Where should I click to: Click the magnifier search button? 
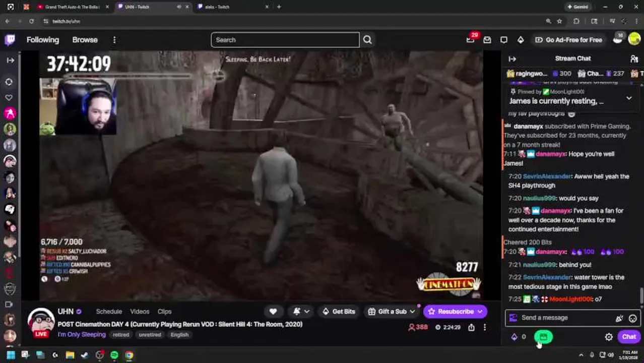[x=367, y=40]
